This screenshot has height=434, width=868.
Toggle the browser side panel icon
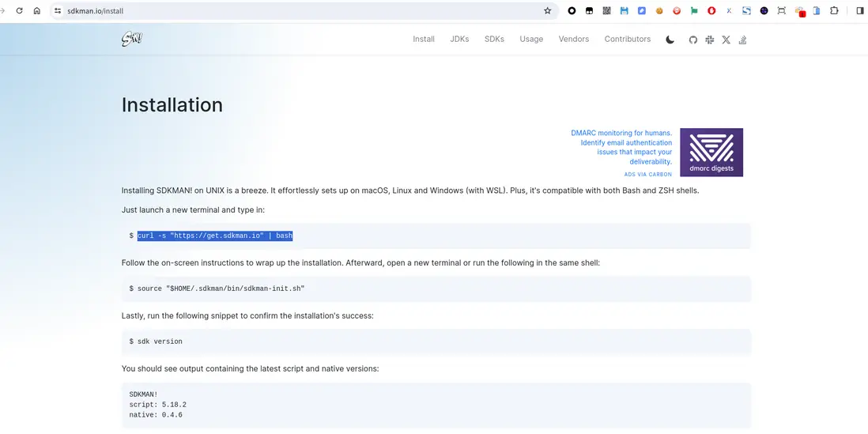pyautogui.click(x=859, y=10)
